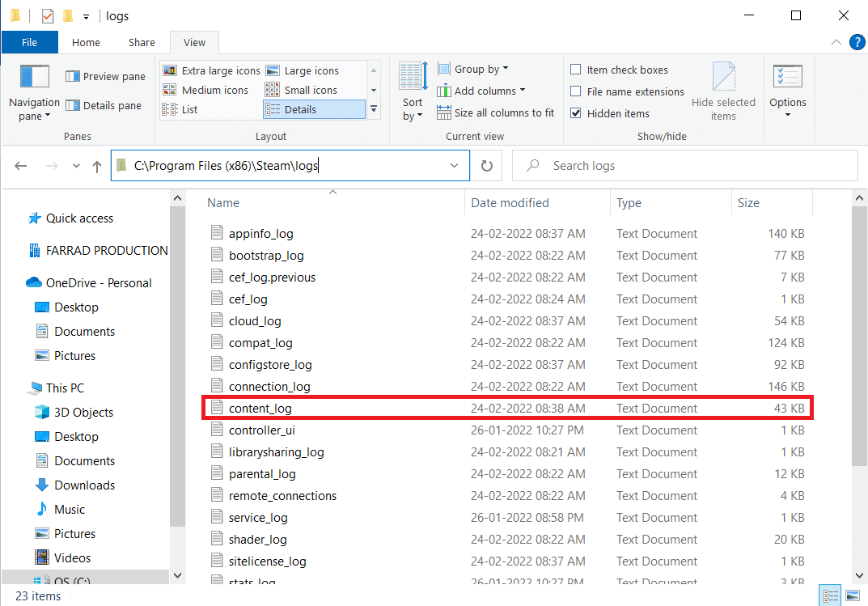868x606 pixels.
Task: Refresh the logs folder view
Action: click(487, 166)
